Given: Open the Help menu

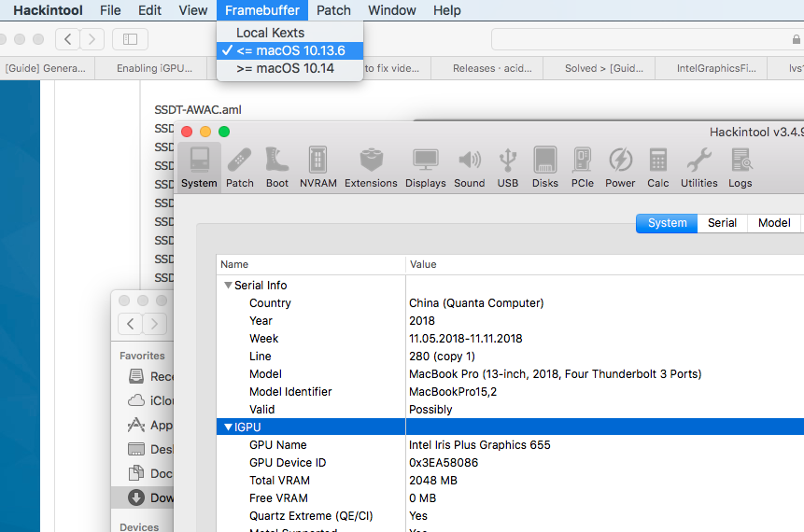Looking at the screenshot, I should 446,10.
